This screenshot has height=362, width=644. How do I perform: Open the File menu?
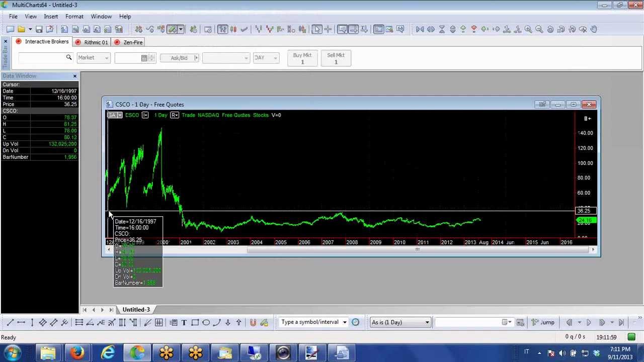[x=13, y=17]
